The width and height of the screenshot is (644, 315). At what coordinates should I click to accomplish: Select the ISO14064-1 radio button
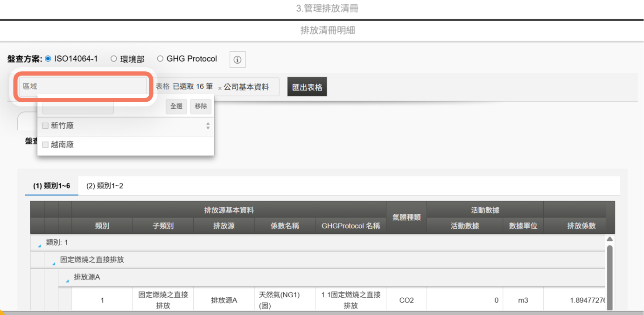coord(48,59)
